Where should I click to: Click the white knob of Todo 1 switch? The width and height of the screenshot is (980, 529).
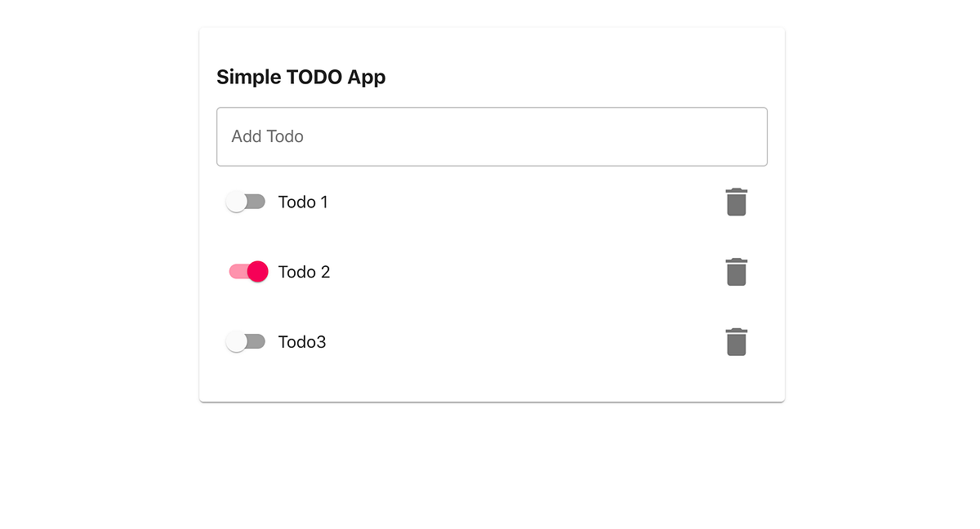tap(236, 202)
